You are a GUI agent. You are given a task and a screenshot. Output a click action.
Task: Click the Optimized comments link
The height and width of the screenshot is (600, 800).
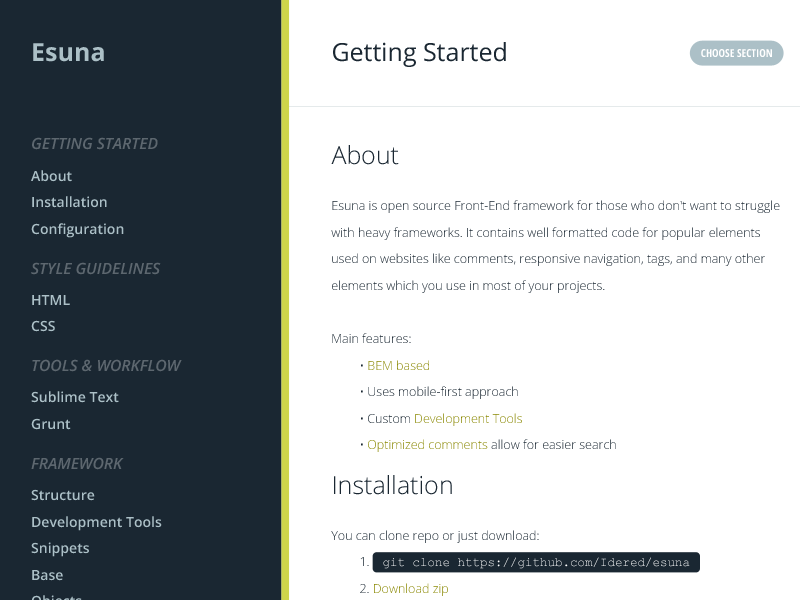[427, 444]
